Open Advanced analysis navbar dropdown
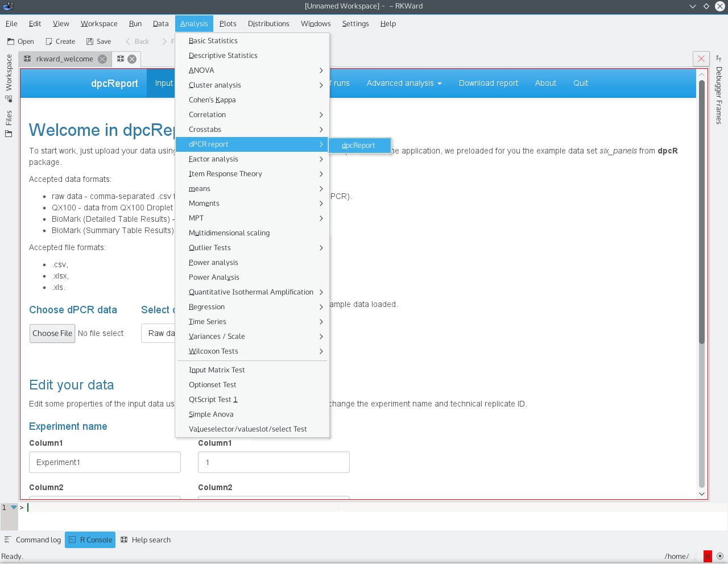This screenshot has width=728, height=564. tap(404, 83)
